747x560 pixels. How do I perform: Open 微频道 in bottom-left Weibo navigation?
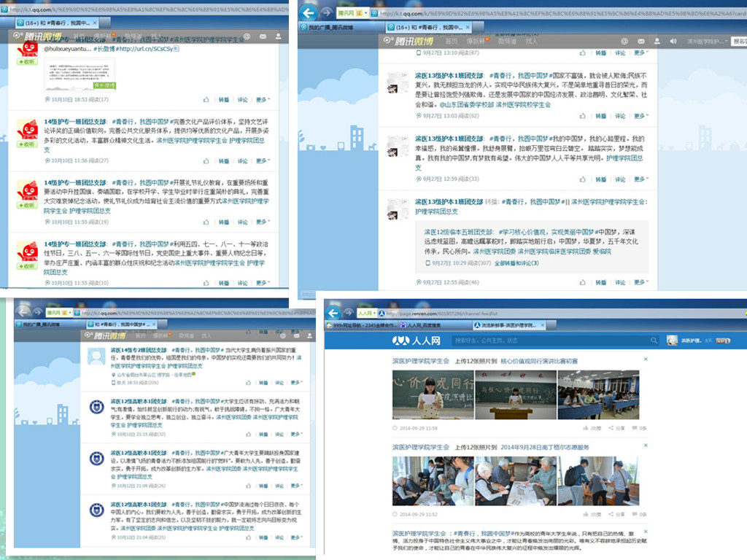186,335
